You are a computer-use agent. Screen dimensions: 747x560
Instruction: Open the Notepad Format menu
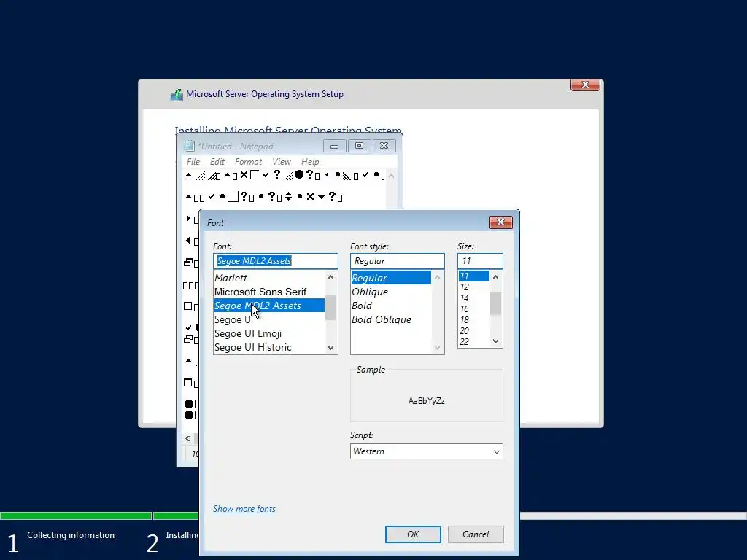click(x=248, y=162)
